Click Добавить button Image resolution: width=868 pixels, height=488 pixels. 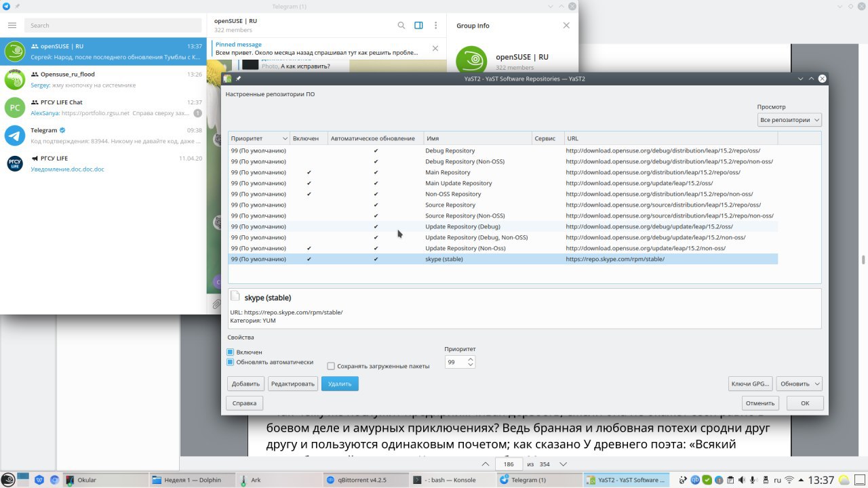click(x=245, y=384)
